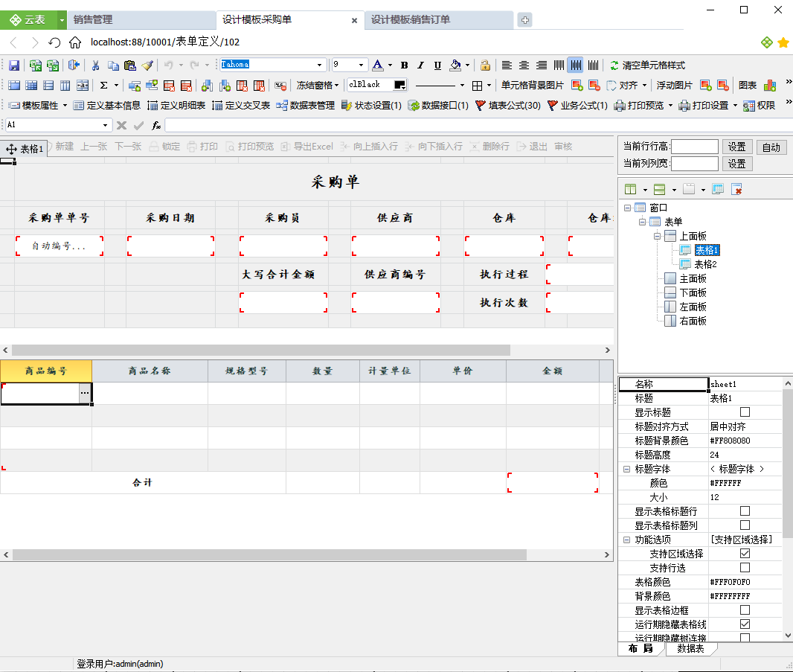Uncheck 运行期隐藏表格线 checkbox

(745, 624)
